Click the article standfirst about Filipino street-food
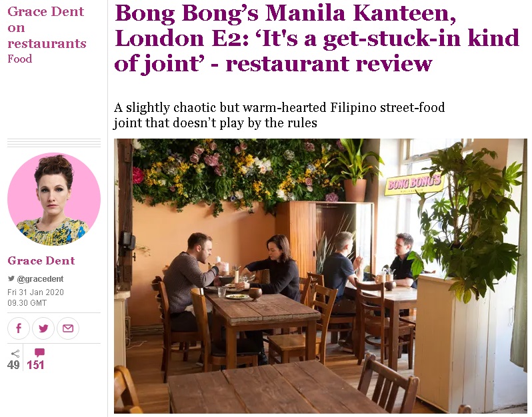Viewport: 532px width, 417px height. [x=279, y=115]
